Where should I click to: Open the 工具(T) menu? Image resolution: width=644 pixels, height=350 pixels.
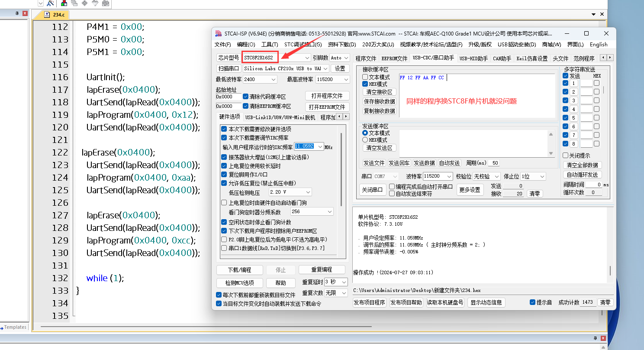[270, 45]
